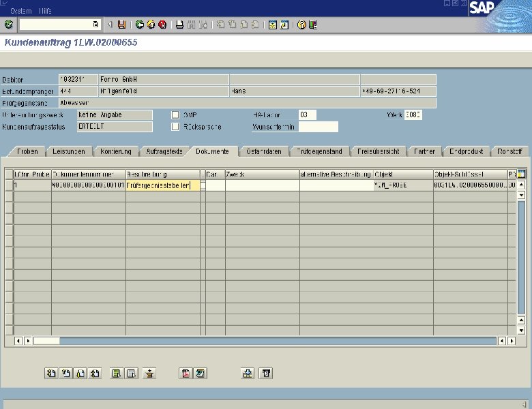This screenshot has height=409, width=532.
Task: Click the Objekt-Schlüssel column header
Action: [470, 175]
